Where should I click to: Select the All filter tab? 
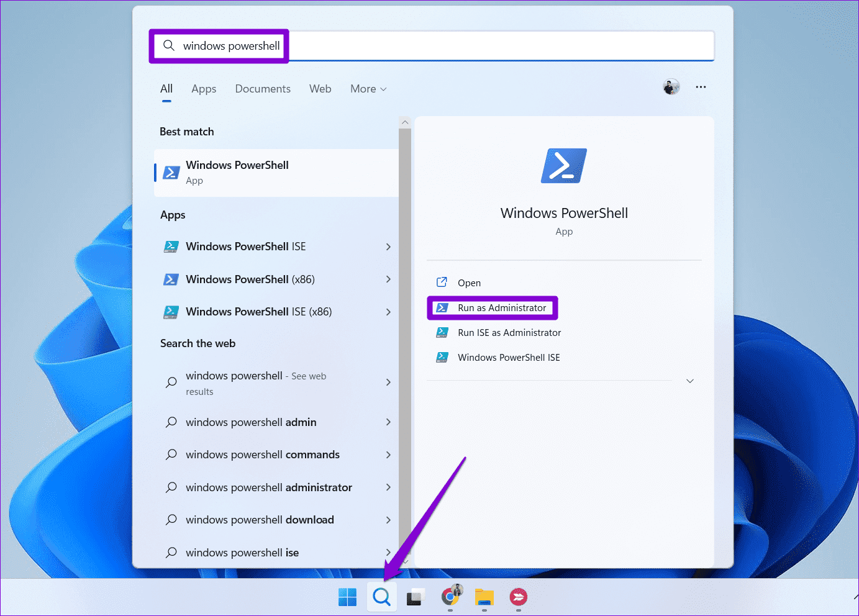tap(166, 89)
